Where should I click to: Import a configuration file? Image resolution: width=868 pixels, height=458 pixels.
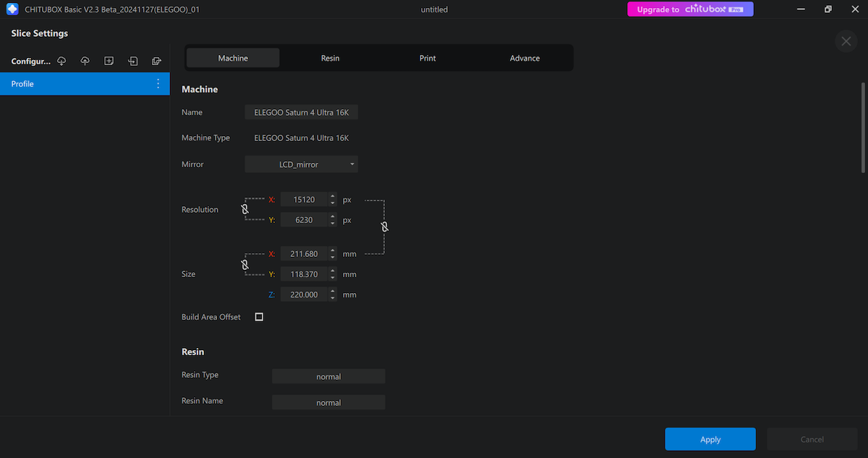pyautogui.click(x=133, y=61)
